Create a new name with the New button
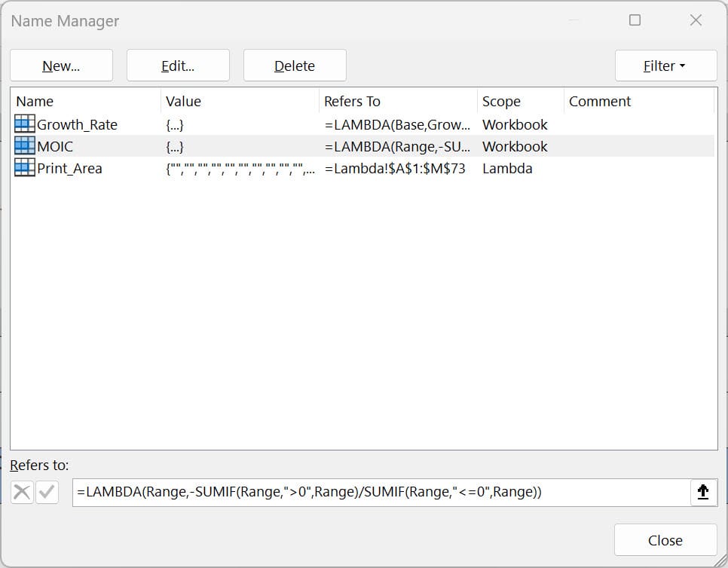728x568 pixels. pos(61,66)
